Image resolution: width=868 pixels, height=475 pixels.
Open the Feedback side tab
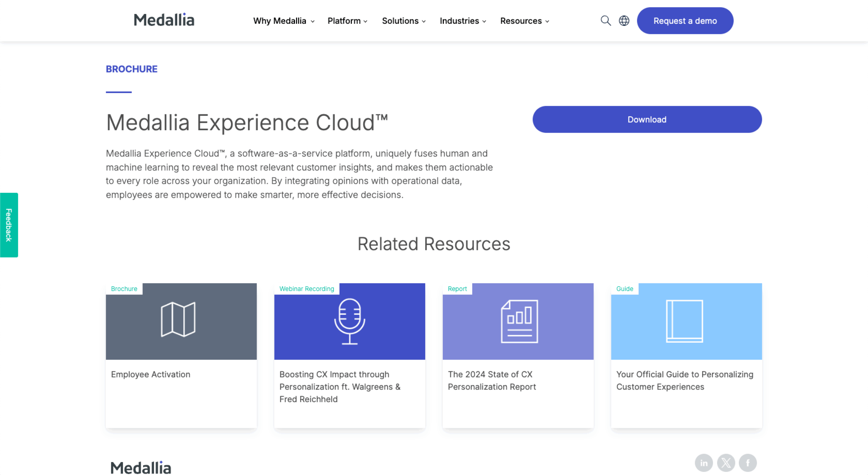point(8,224)
